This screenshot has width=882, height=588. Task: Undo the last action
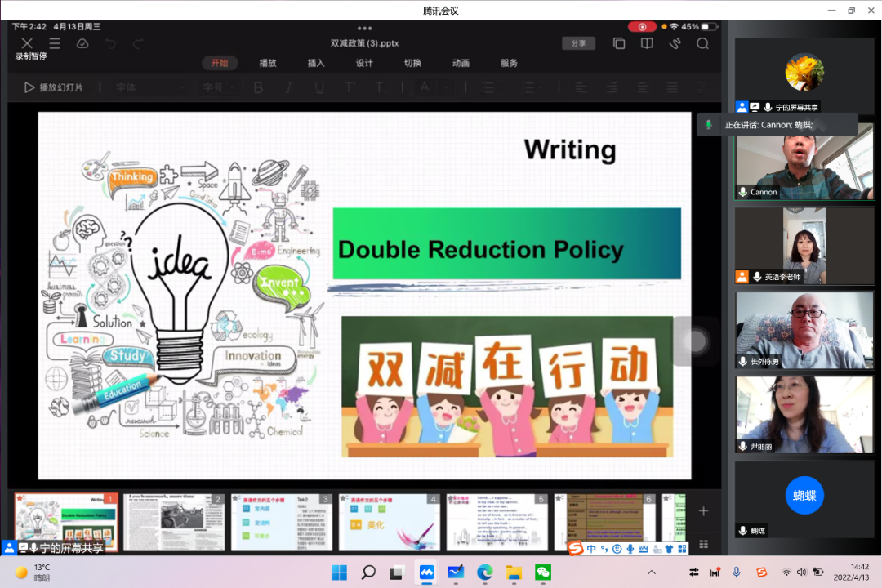tap(111, 43)
